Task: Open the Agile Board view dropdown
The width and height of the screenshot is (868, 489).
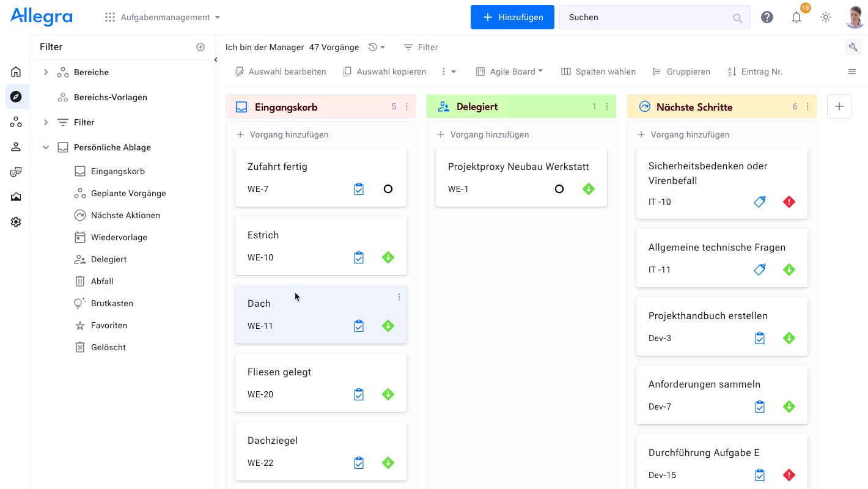Action: pos(509,72)
